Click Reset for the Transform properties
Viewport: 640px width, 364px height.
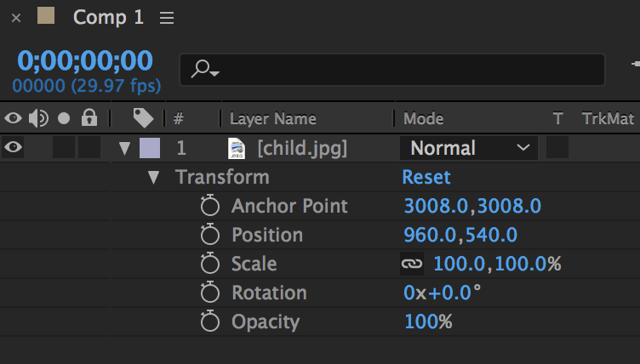click(426, 177)
